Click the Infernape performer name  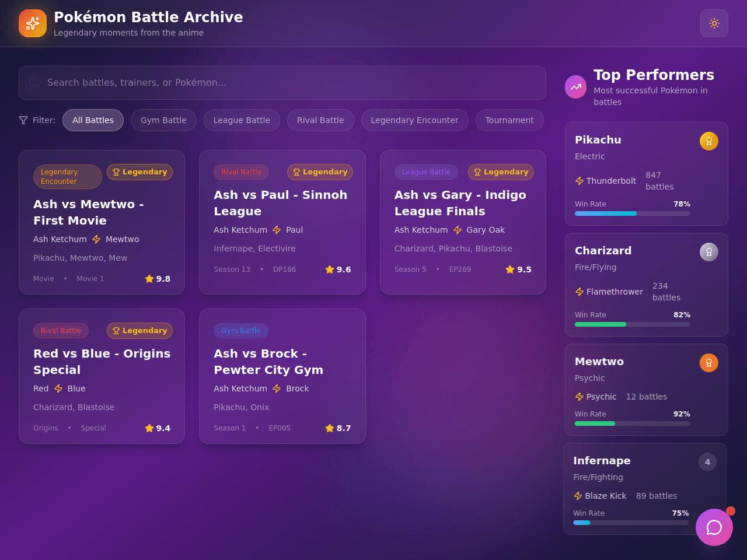pyautogui.click(x=602, y=461)
